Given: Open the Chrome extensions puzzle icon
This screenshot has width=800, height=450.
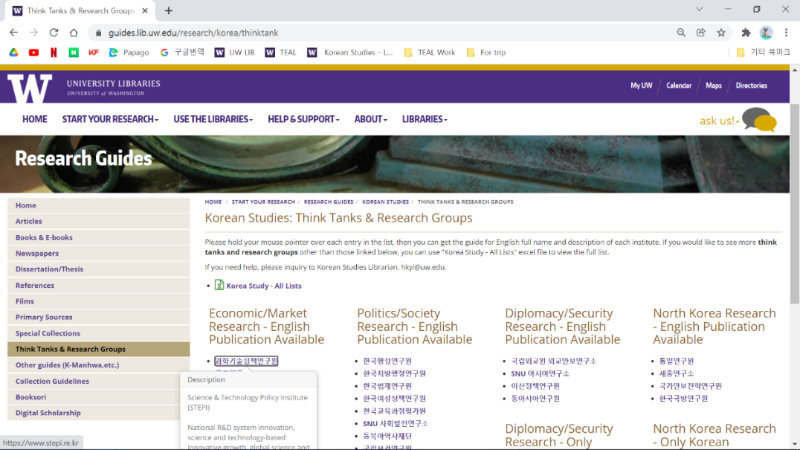Looking at the screenshot, I should coord(745,32).
